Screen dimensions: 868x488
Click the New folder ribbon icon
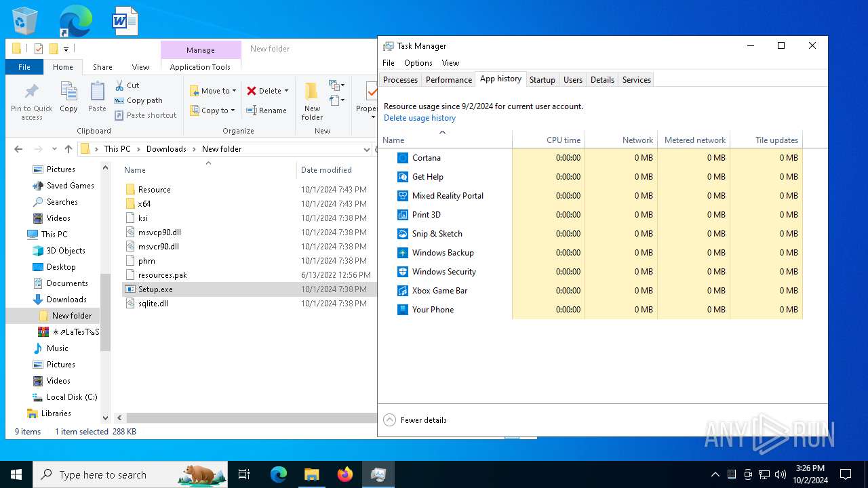(312, 91)
